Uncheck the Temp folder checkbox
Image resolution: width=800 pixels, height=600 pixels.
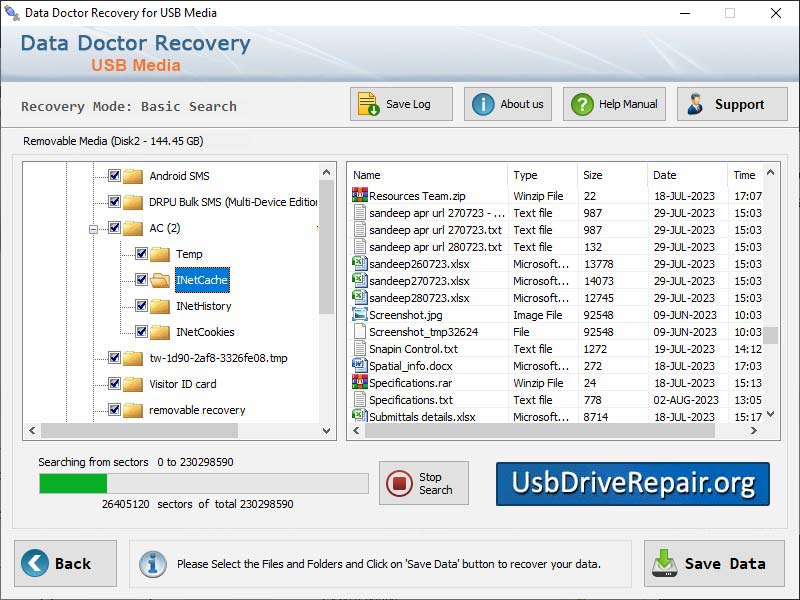[x=141, y=254]
